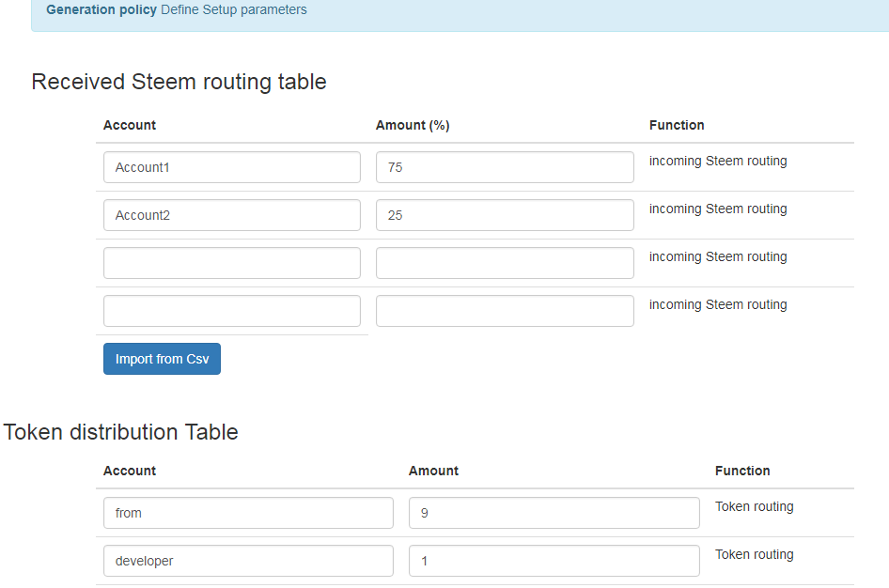Focus the amount field containing 25
This screenshot has height=588, width=889.
[x=505, y=215]
